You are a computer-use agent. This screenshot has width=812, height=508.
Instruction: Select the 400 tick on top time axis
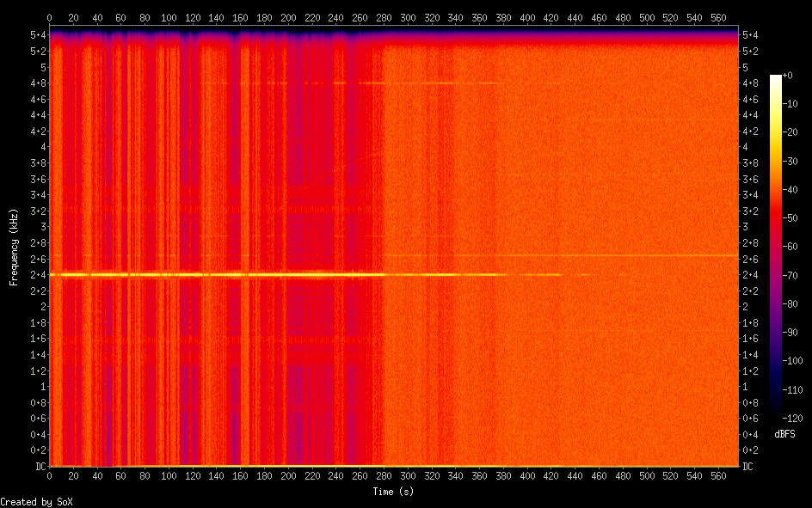pyautogui.click(x=527, y=17)
